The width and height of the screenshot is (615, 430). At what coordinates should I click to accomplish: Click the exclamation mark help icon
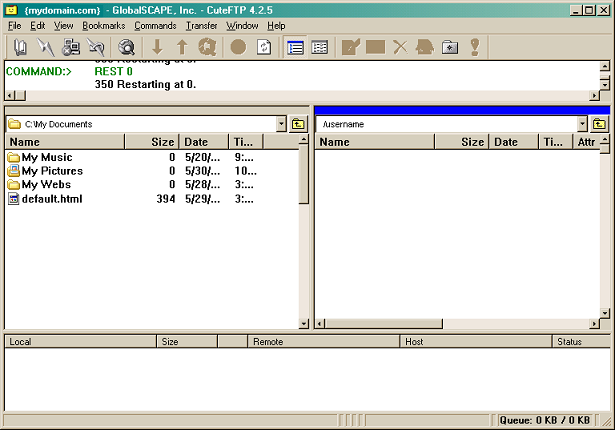[475, 47]
